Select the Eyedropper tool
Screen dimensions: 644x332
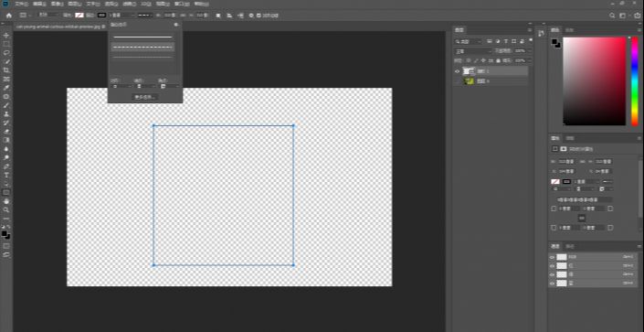click(x=6, y=88)
